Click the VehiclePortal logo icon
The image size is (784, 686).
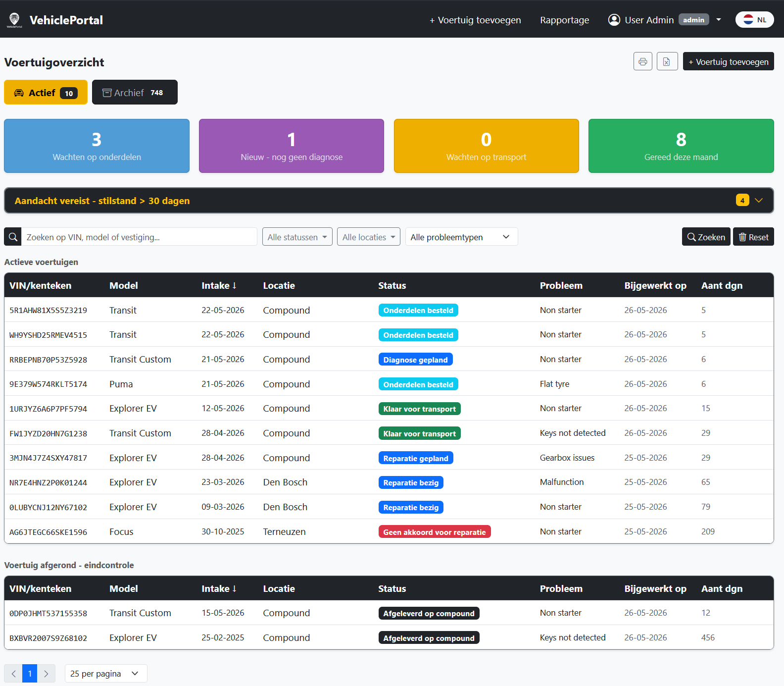[14, 20]
